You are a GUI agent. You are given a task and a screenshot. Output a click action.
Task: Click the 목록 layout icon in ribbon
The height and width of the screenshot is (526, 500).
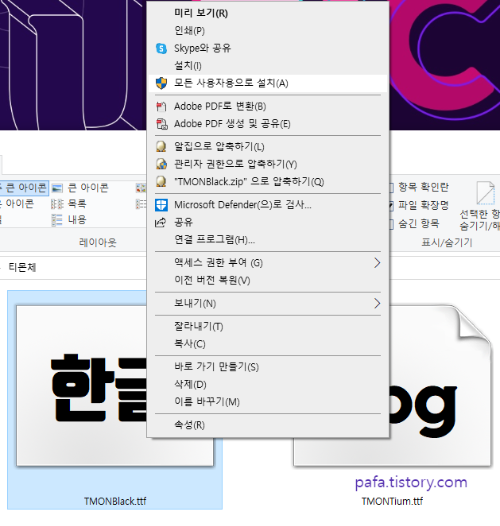pyautogui.click(x=57, y=204)
